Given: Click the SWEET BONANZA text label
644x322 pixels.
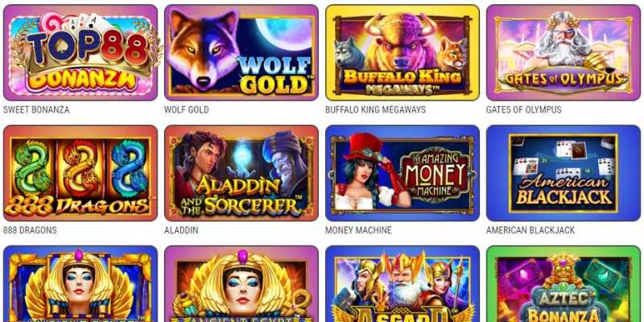Looking at the screenshot, I should click(36, 110).
